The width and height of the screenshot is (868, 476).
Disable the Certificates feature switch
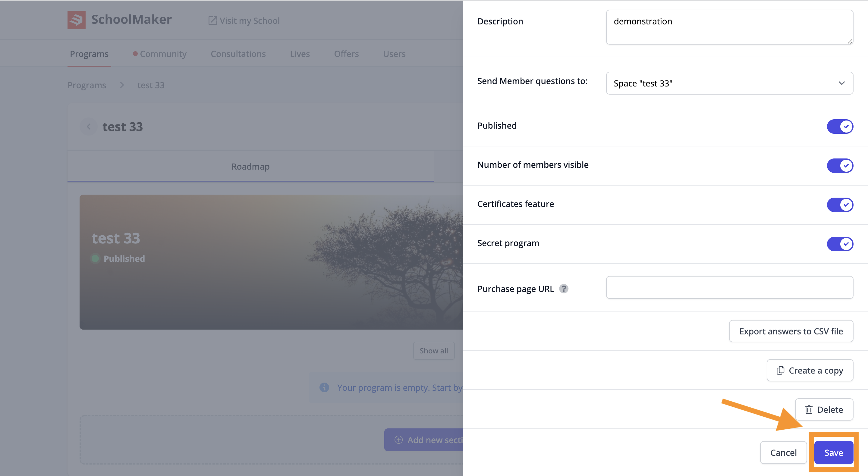[840, 205]
